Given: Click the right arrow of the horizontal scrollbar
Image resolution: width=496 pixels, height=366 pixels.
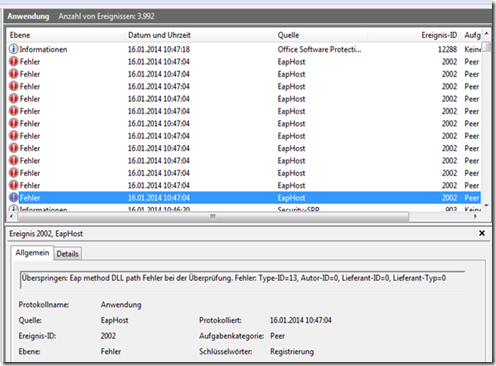Looking at the screenshot, I should click(475, 216).
